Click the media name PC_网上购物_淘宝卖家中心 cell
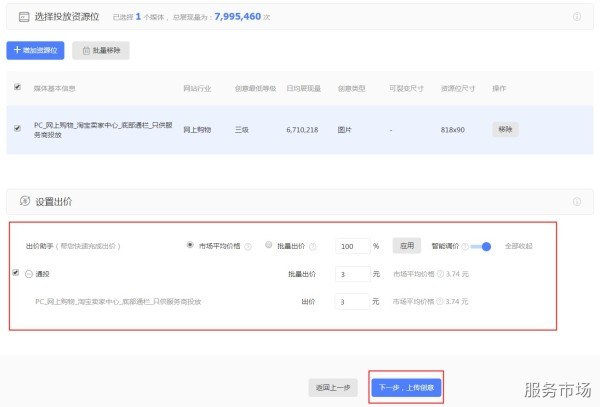The width and height of the screenshot is (600, 407). tap(103, 130)
